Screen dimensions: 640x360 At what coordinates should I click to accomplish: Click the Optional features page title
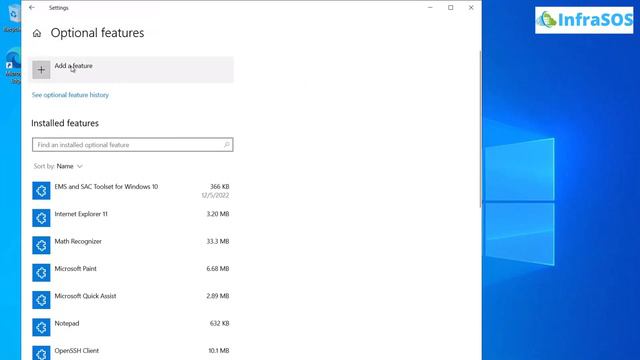coord(97,33)
